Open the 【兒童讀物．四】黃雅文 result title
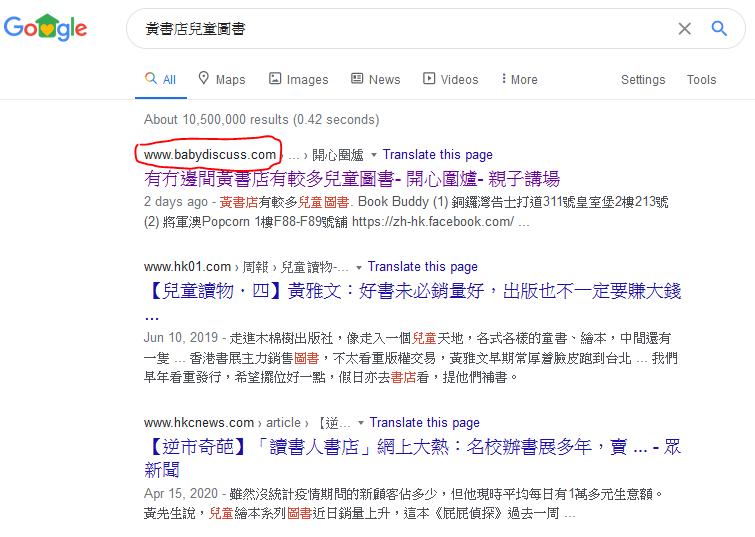The height and width of the screenshot is (537, 755). pos(412,301)
